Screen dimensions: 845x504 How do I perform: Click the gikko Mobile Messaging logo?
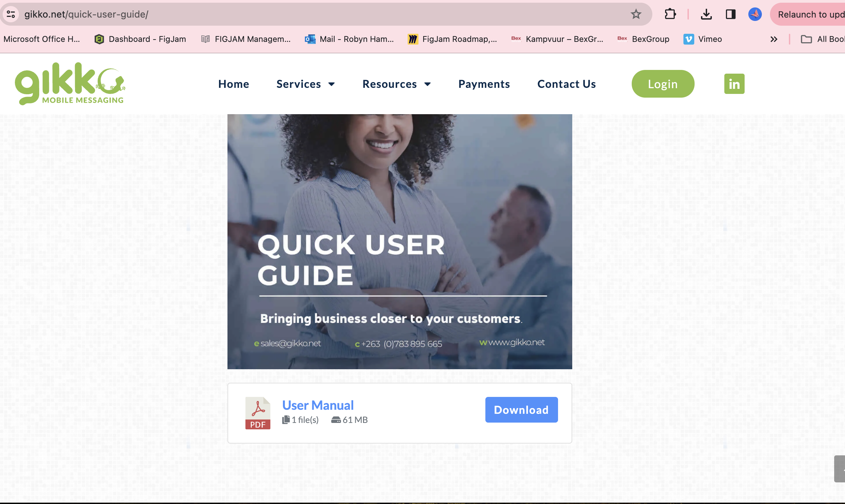click(70, 84)
